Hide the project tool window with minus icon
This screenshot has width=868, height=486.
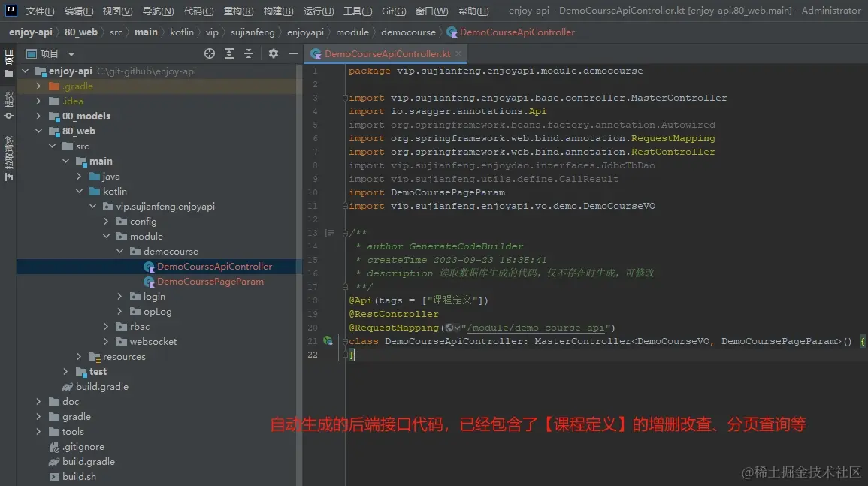click(293, 53)
